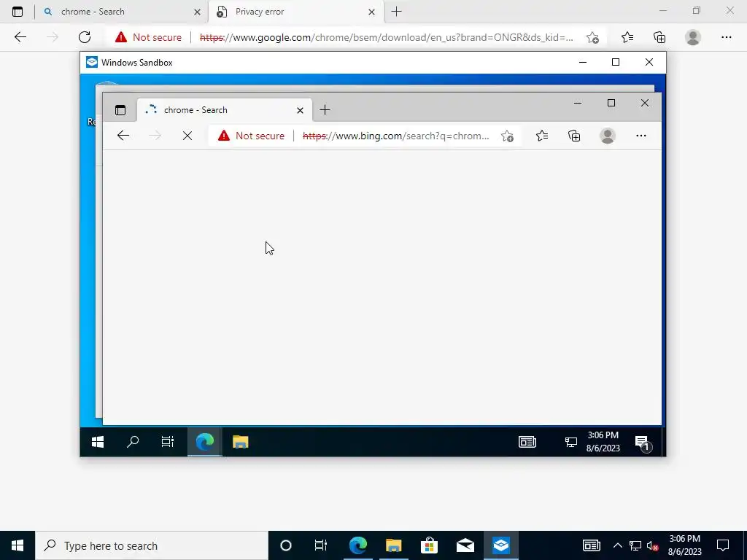
Task: Add google.com page to favorites
Action: [x=592, y=37]
